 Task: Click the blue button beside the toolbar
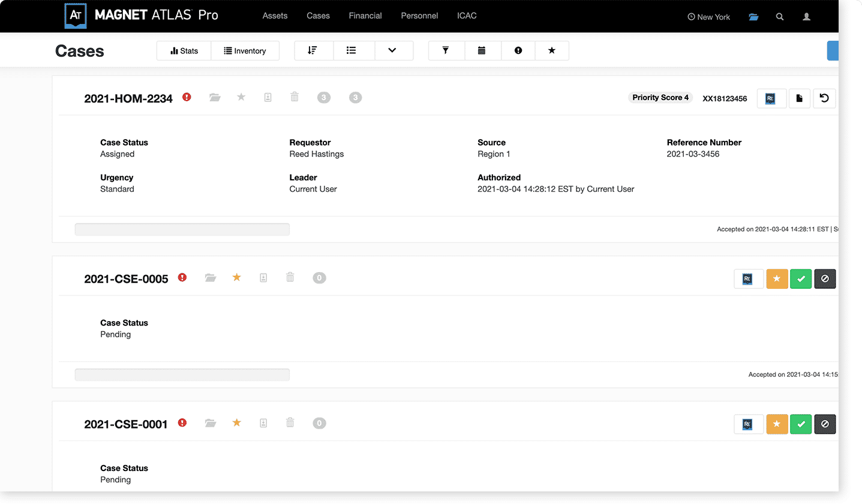click(x=833, y=50)
